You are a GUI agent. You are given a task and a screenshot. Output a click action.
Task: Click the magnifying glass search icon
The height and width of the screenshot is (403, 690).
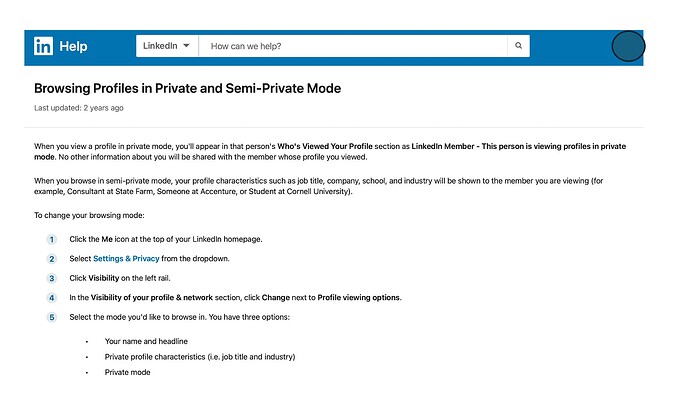click(x=518, y=46)
